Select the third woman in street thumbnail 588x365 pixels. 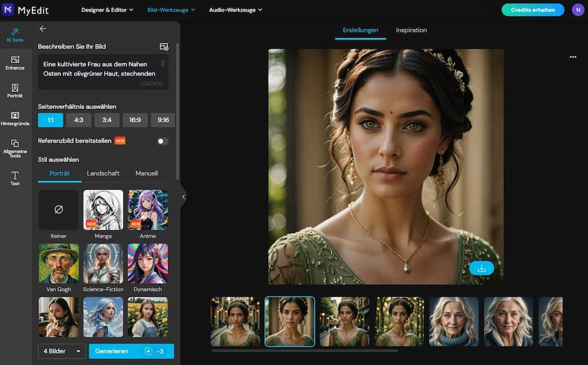[344, 321]
